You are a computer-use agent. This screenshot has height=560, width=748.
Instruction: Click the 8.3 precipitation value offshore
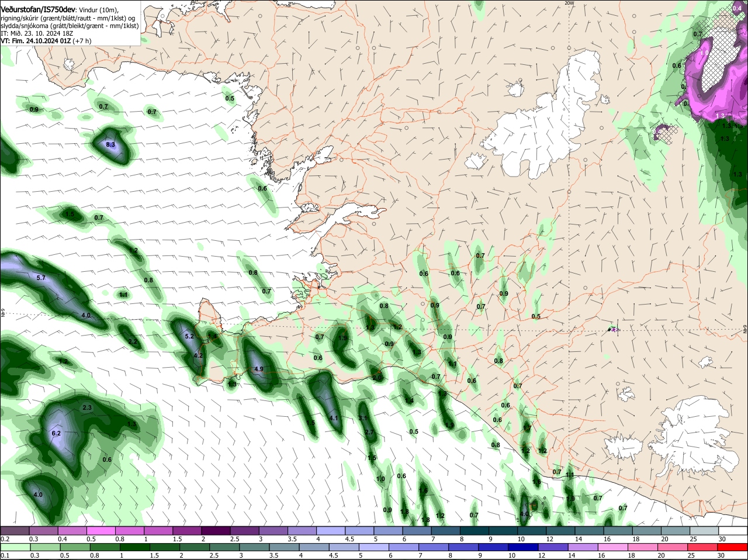click(110, 144)
